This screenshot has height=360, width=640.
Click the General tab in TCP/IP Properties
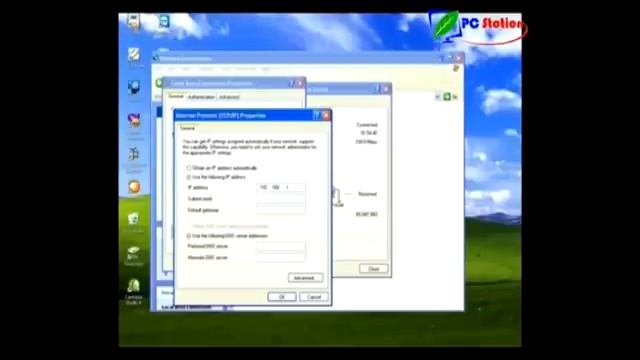click(187, 128)
